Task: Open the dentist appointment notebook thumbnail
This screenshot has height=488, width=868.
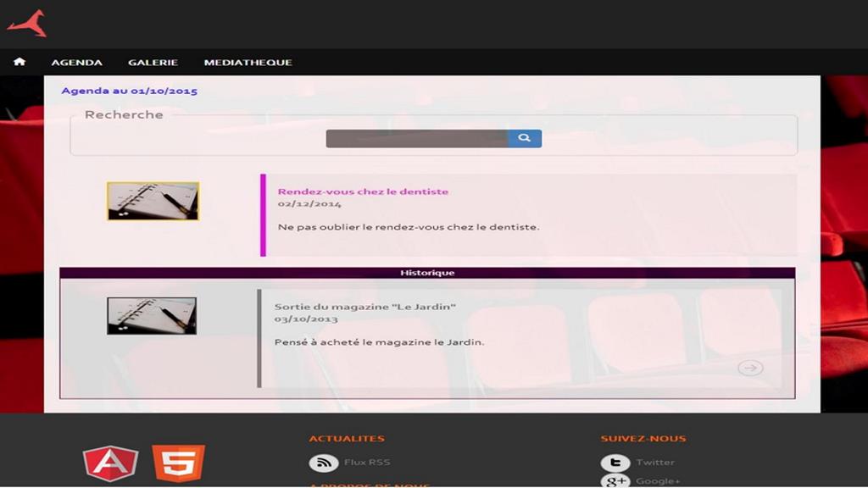Action: click(x=153, y=202)
